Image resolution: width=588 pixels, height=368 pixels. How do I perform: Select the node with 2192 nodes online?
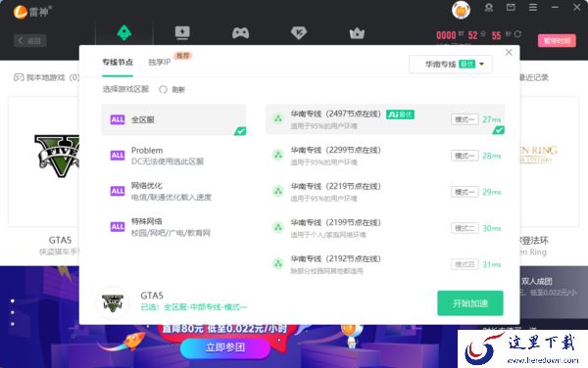point(385,264)
